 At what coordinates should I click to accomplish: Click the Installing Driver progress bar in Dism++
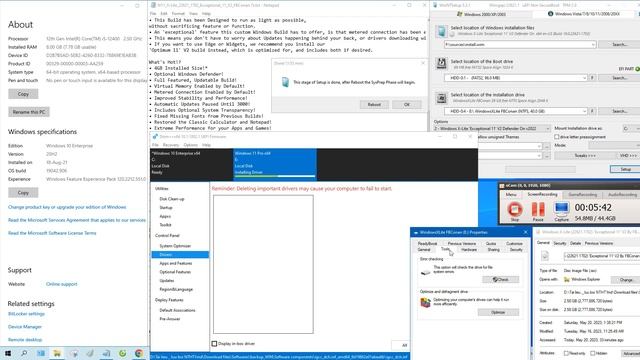(275, 176)
